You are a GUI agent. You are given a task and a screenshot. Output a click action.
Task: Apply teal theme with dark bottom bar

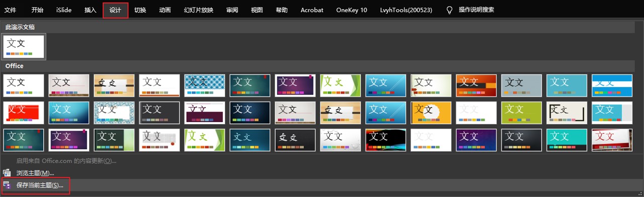point(567,140)
